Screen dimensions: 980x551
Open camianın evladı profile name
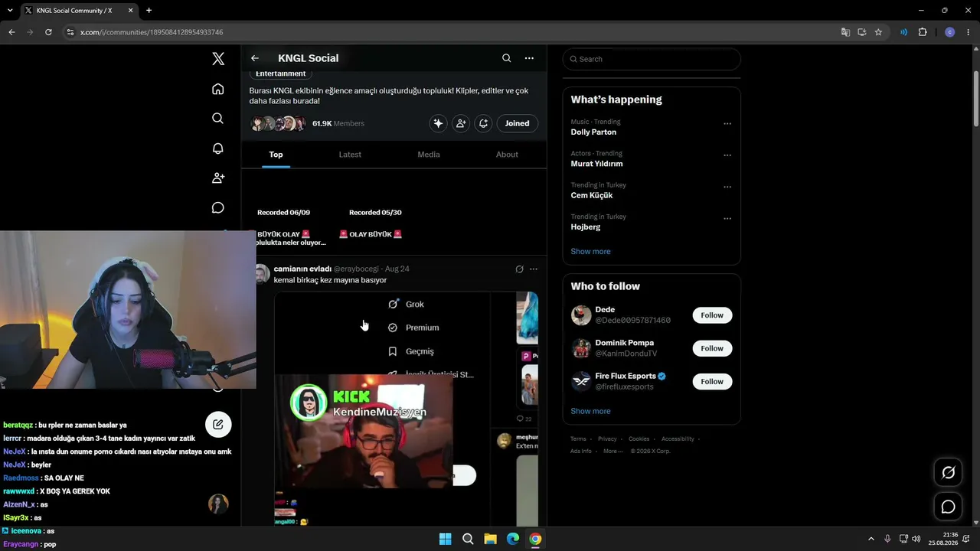click(x=302, y=269)
